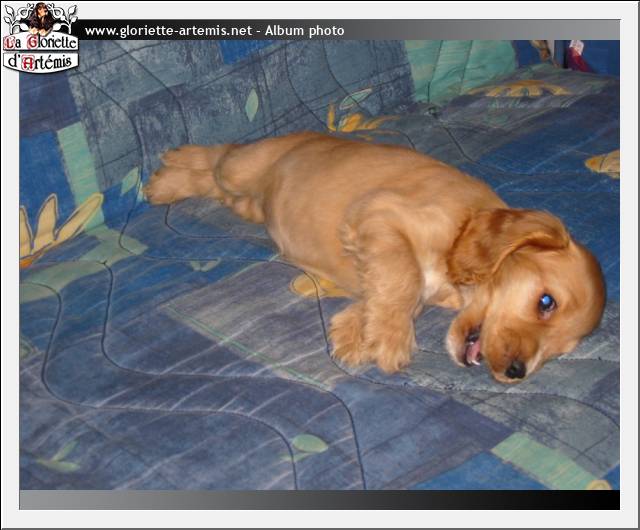The width and height of the screenshot is (640, 530).
Task: Click the puppy's outstretched hind legs
Action: coord(185,175)
